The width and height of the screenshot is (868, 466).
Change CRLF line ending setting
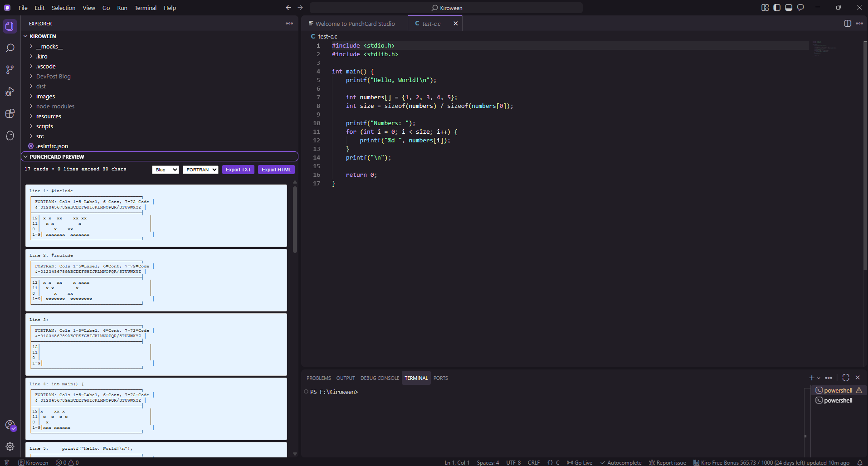(534, 462)
